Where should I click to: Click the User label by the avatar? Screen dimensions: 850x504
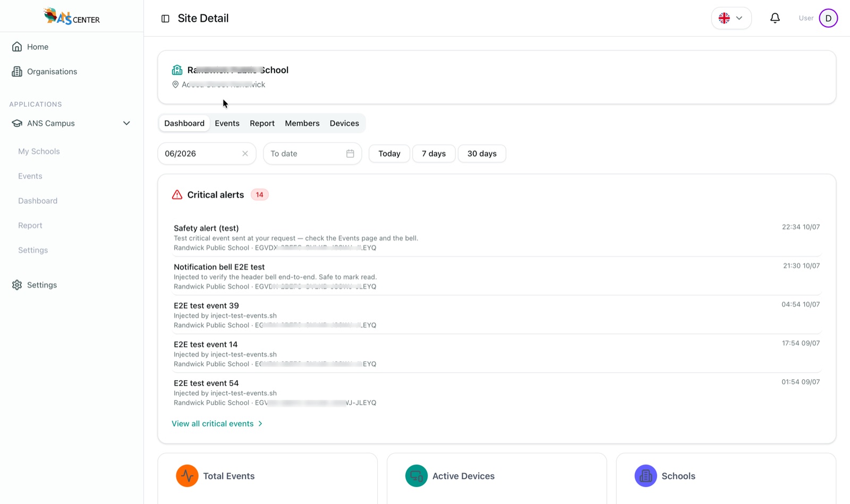[806, 18]
